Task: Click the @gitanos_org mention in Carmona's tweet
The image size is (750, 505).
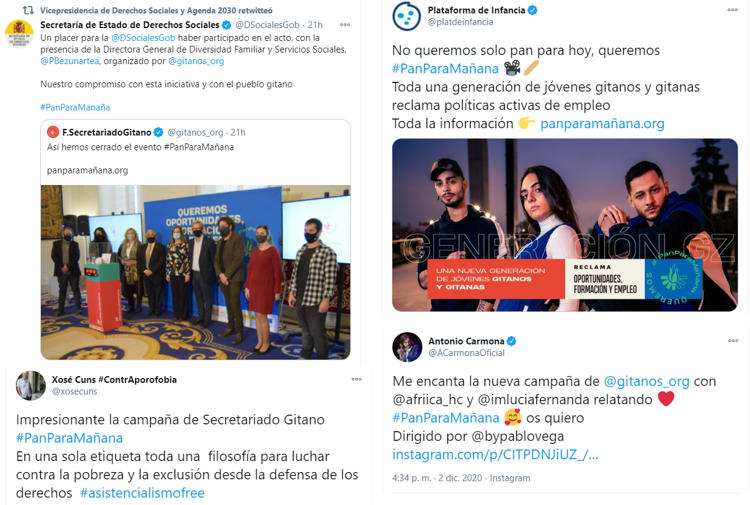Action: pos(646,381)
